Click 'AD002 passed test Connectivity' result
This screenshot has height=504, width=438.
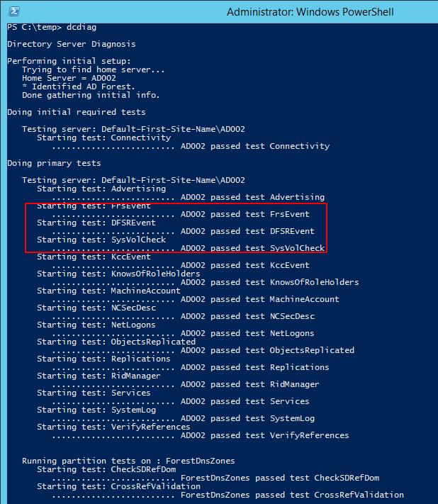pos(255,146)
